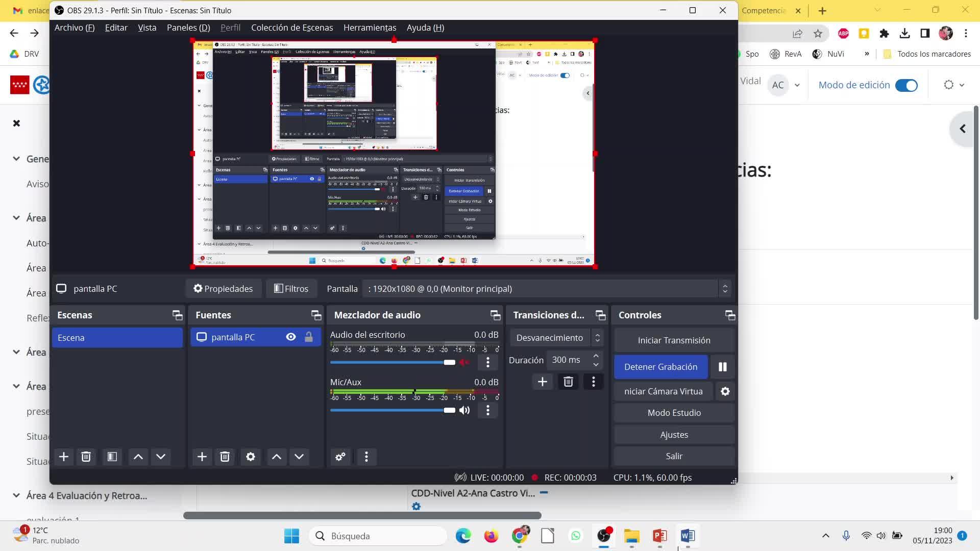Open the Herramientas menu
980x551 pixels.
click(370, 28)
